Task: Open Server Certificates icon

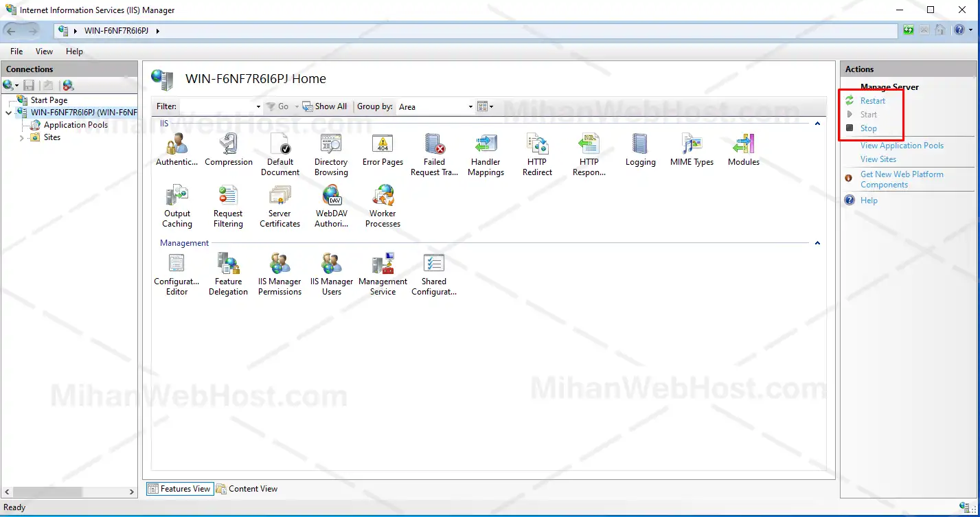Action: 280,197
